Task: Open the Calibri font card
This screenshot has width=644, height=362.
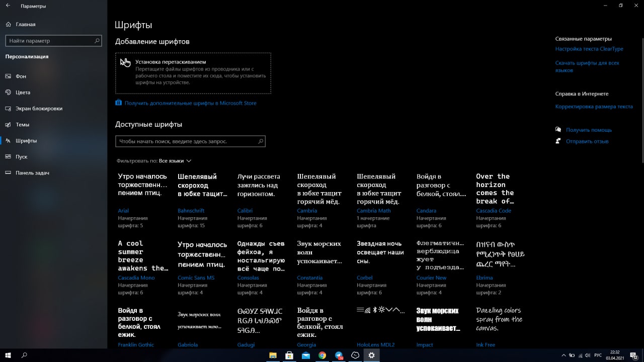Action: coord(262,200)
